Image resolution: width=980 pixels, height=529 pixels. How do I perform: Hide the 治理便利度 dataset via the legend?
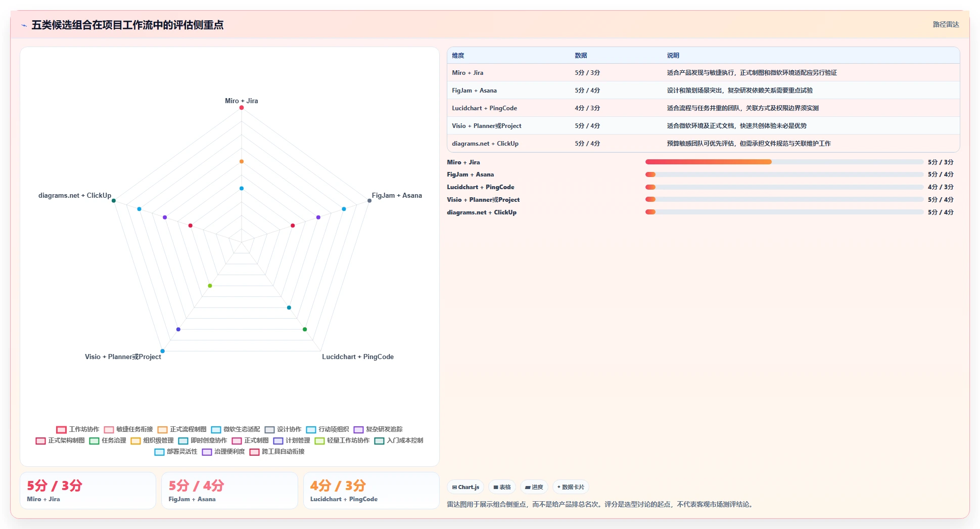pos(223,452)
